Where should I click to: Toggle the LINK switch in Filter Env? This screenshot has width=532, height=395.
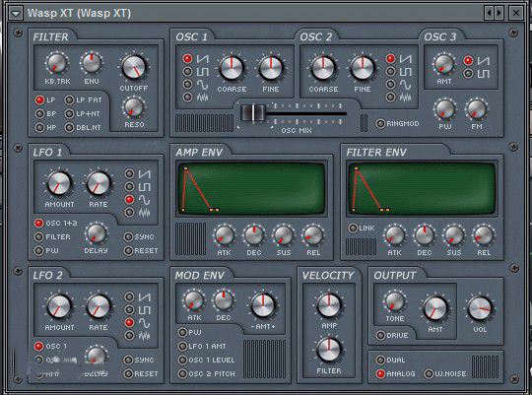pos(354,228)
